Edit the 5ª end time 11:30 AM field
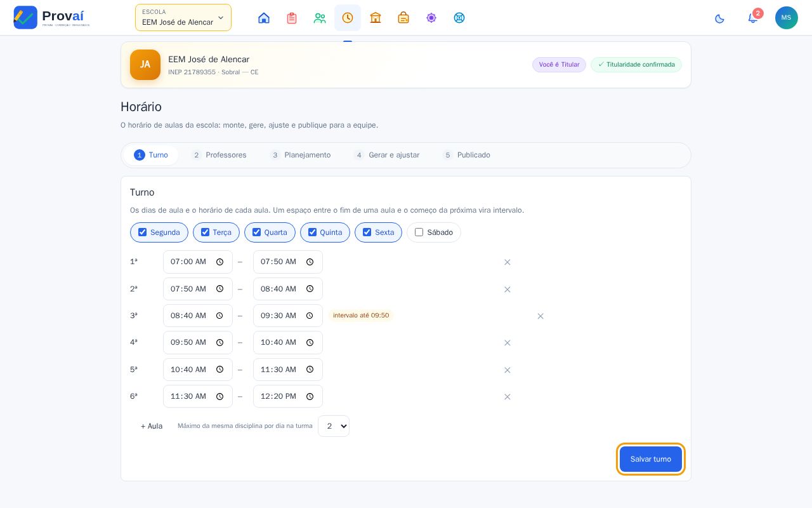Screen dimensions: 812x508 point(288,370)
